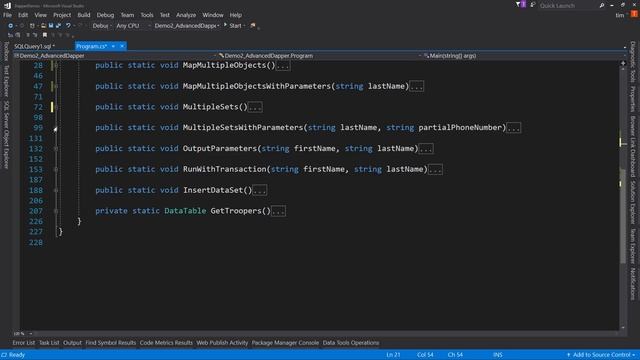
Task: Click the Open File toolbar icon
Action: coord(43,26)
